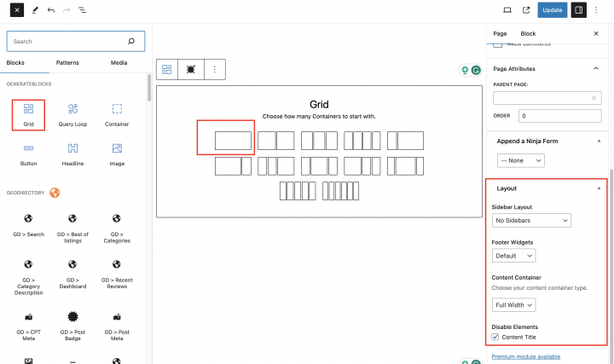Add the GD > Search block
The height and width of the screenshot is (364, 614).
coord(28,223)
